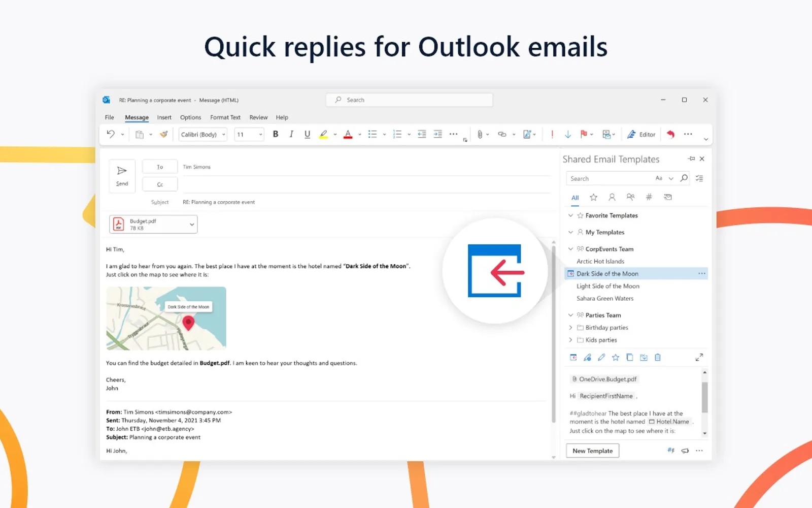812x508 pixels.
Task: Click the Cc button
Action: (x=160, y=184)
